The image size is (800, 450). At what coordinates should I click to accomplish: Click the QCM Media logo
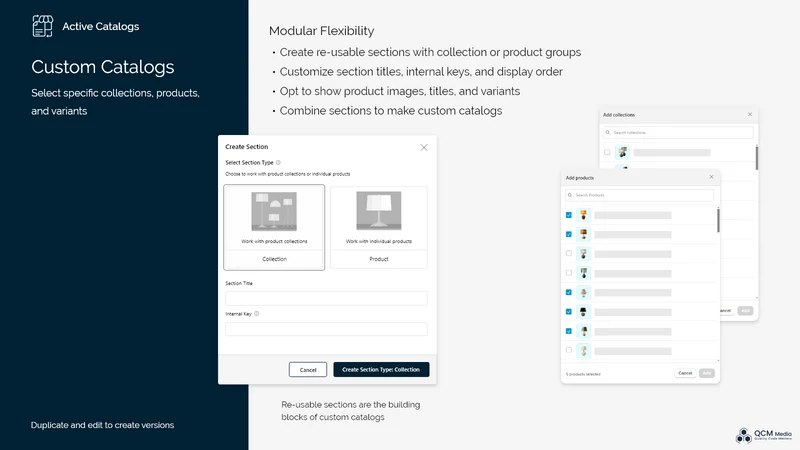[763, 435]
